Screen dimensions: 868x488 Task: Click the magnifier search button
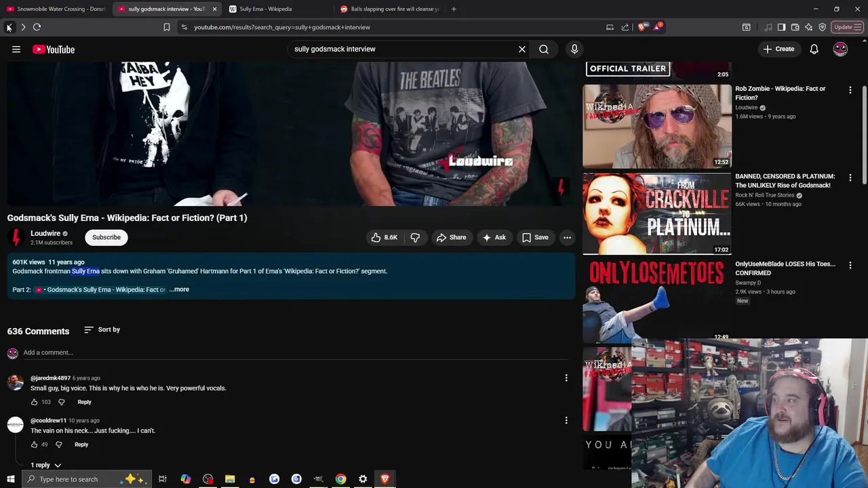pyautogui.click(x=544, y=49)
